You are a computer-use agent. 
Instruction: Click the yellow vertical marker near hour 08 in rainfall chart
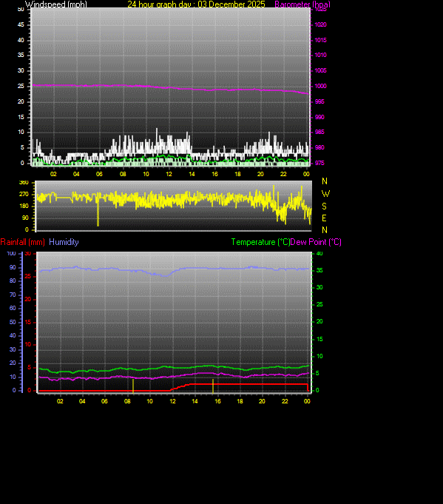pos(133,386)
